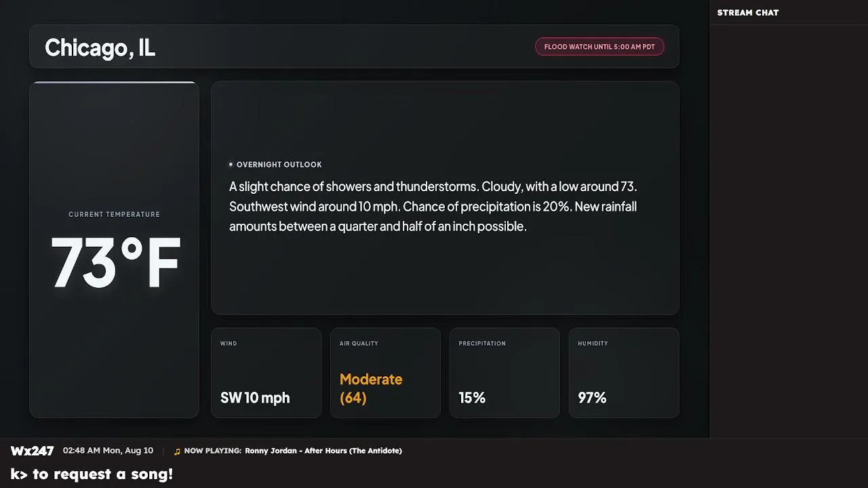Click the Ronny Jordan - After Hours song title
This screenshot has height=488, width=868.
tap(323, 451)
